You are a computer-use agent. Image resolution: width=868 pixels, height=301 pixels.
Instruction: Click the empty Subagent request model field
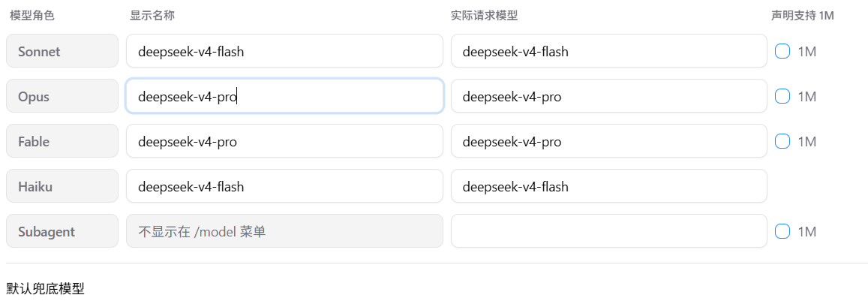(x=609, y=230)
